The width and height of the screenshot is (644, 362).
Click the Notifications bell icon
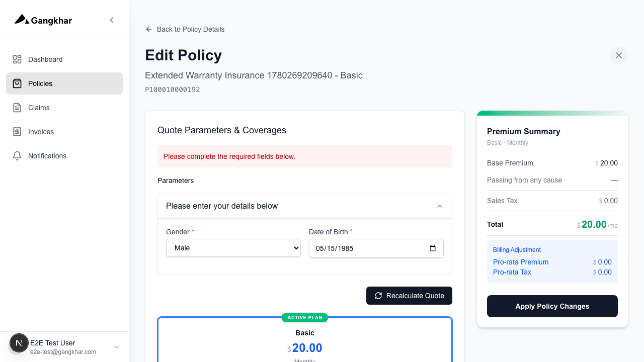point(17,156)
